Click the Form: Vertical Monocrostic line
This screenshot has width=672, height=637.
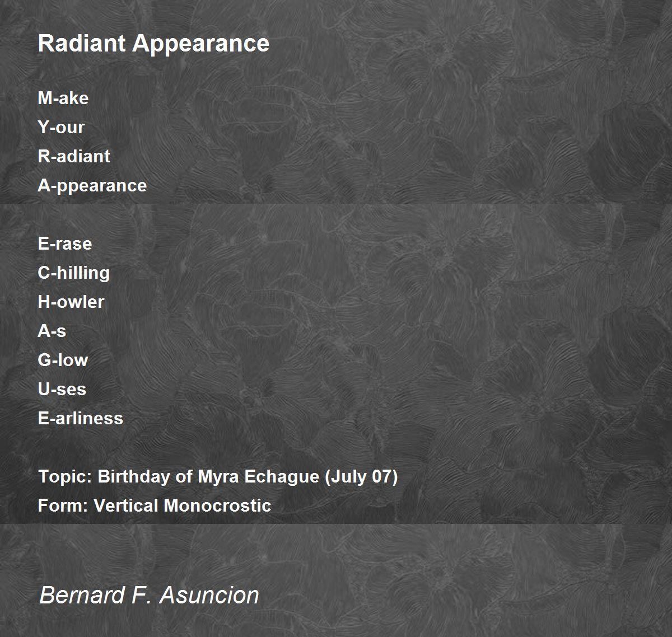(155, 505)
